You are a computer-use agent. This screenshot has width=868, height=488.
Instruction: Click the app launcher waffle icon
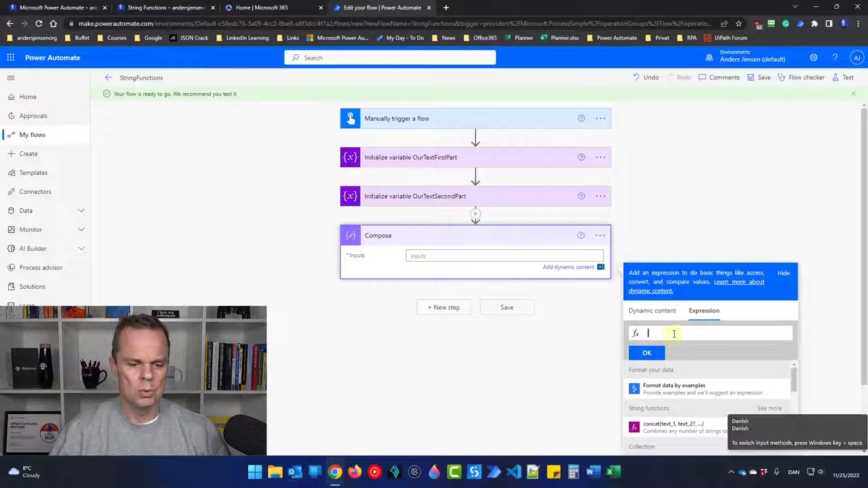tap(11, 58)
